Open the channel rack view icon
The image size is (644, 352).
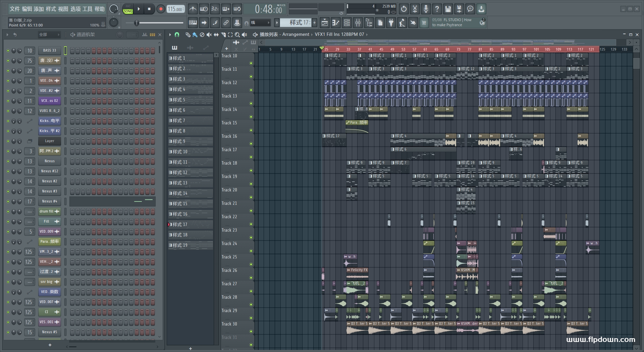click(x=347, y=23)
